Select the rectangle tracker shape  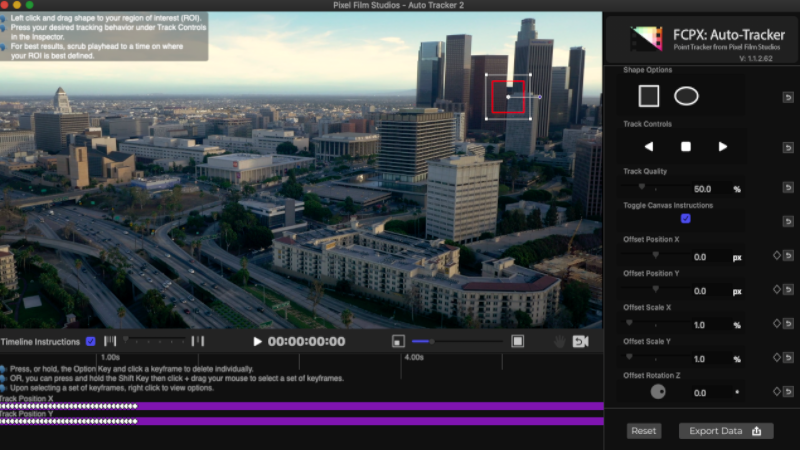click(x=648, y=96)
